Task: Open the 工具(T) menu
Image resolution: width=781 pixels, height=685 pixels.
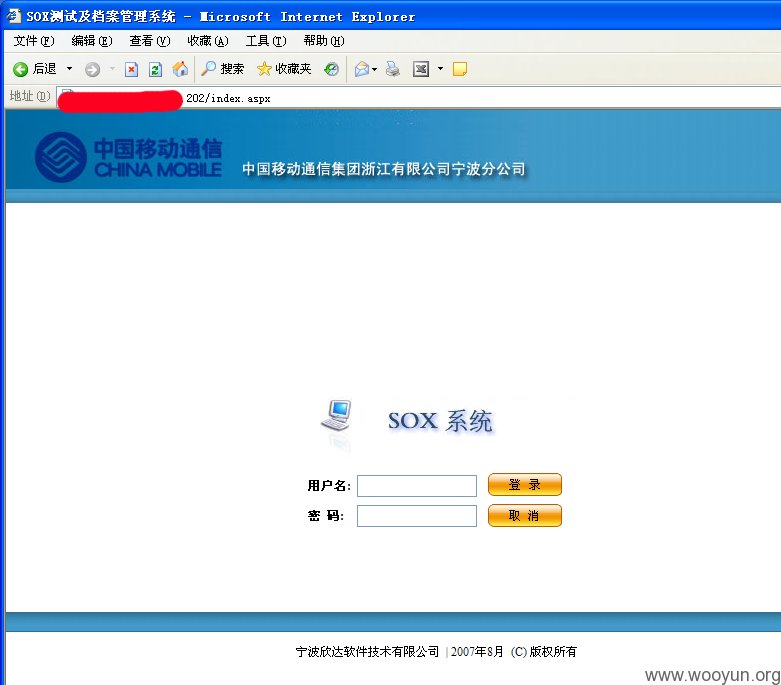Action: tap(265, 41)
